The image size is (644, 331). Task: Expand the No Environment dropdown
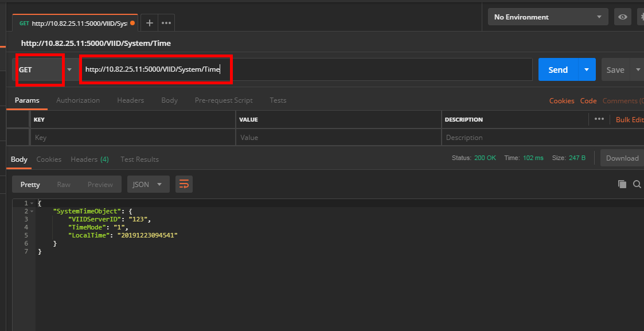pos(548,17)
